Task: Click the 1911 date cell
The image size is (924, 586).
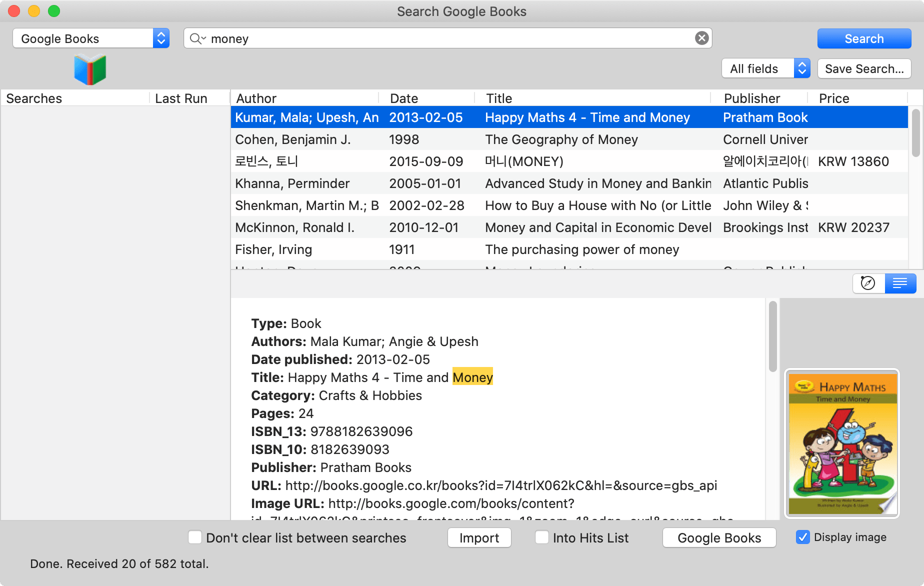Action: tap(401, 249)
